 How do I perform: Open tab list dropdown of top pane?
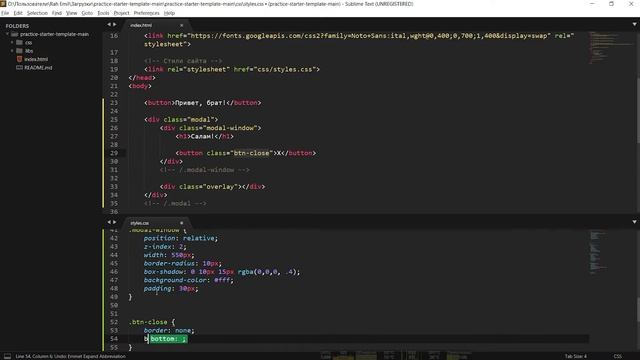[634, 24]
